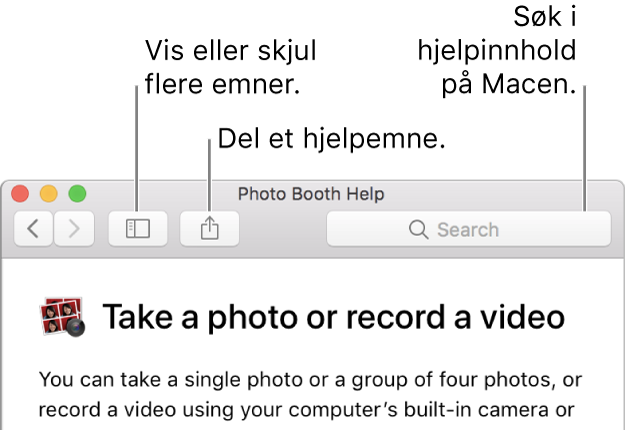Click the line "record a video using your computer's"
625x431 pixels.
tap(307, 410)
